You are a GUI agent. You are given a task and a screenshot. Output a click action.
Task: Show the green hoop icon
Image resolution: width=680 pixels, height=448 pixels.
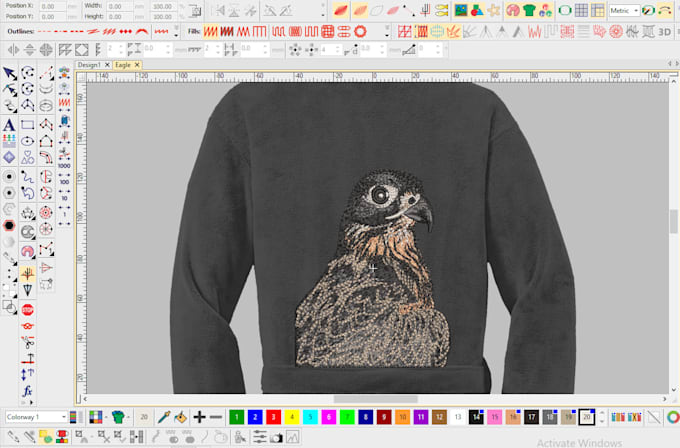565,10
